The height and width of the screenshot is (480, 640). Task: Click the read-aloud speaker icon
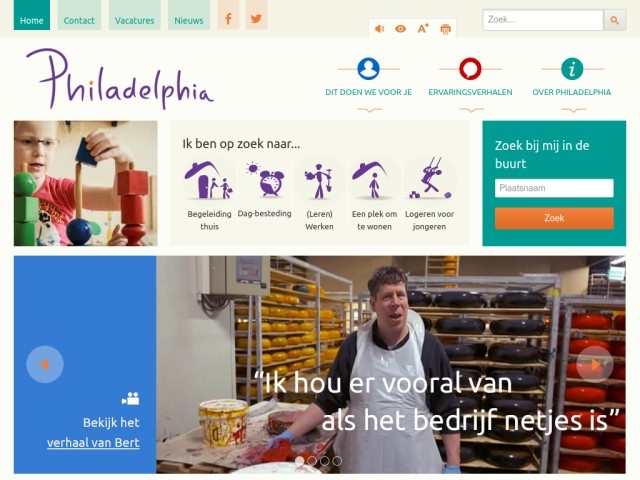(x=380, y=29)
